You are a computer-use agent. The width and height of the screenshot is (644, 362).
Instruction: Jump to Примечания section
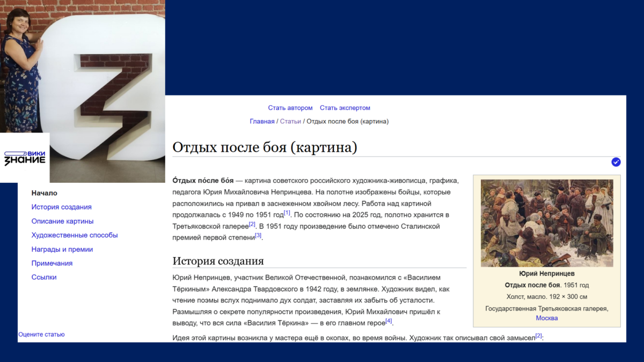[52, 263]
